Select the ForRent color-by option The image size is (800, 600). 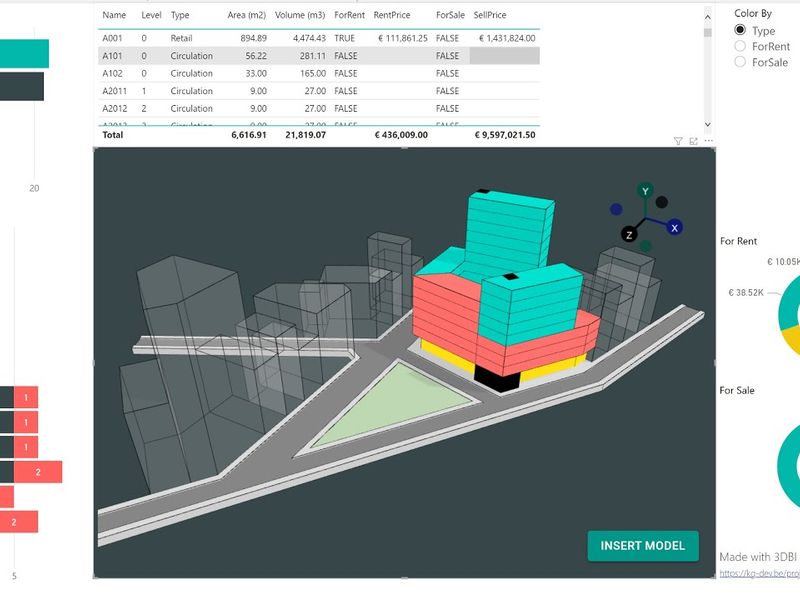click(740, 46)
